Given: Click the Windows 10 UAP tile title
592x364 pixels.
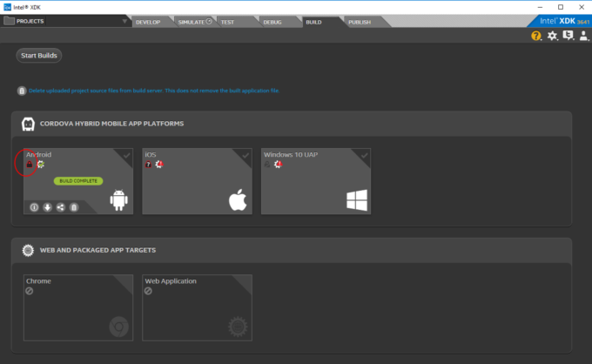Looking at the screenshot, I should pos(291,155).
